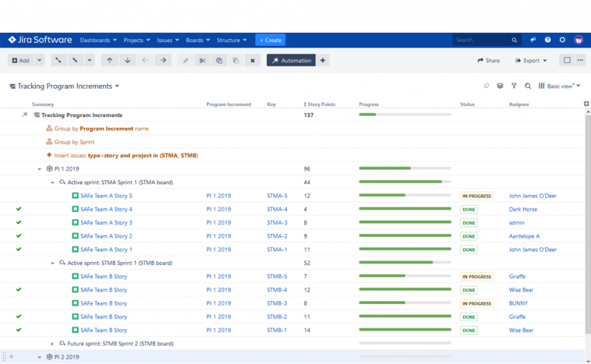
Task: Open expand/collapse options dropdown arrow
Action: coord(89,60)
